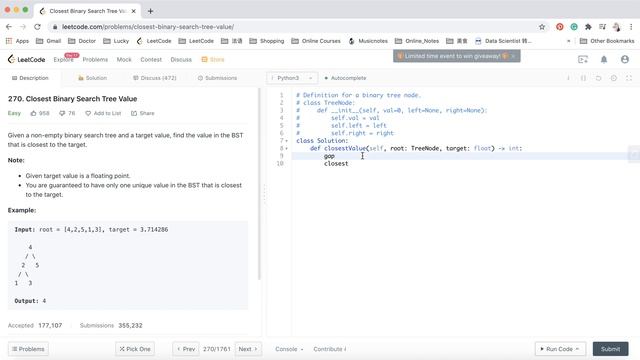Open the Discuss nav item
This screenshot has height=360, width=640.
181,60
